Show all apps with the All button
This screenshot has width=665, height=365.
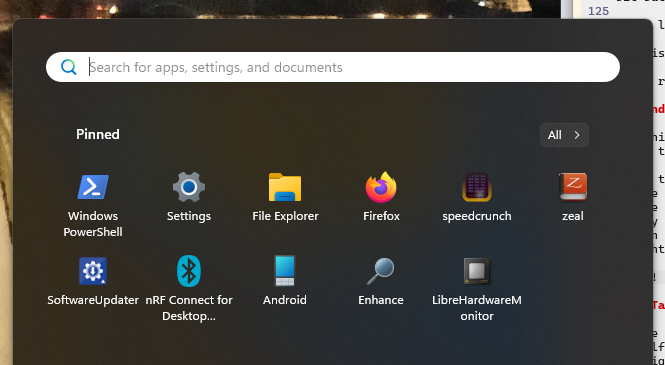(564, 135)
